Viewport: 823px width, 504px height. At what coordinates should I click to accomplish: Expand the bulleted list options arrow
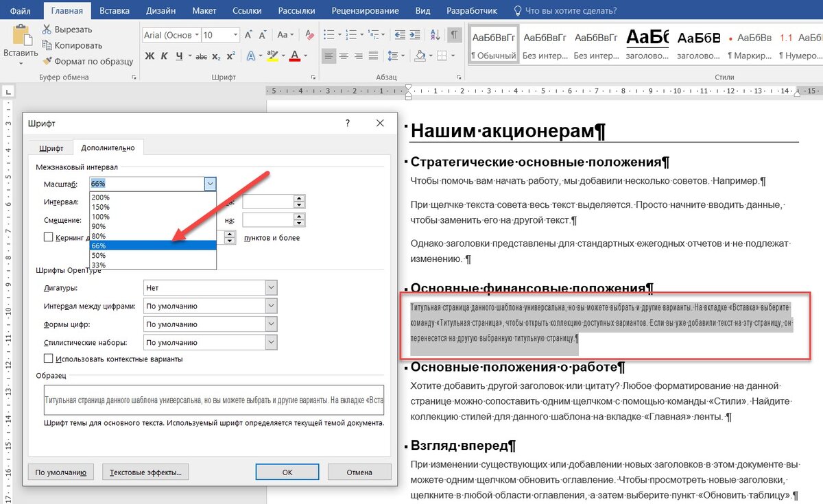tap(339, 34)
